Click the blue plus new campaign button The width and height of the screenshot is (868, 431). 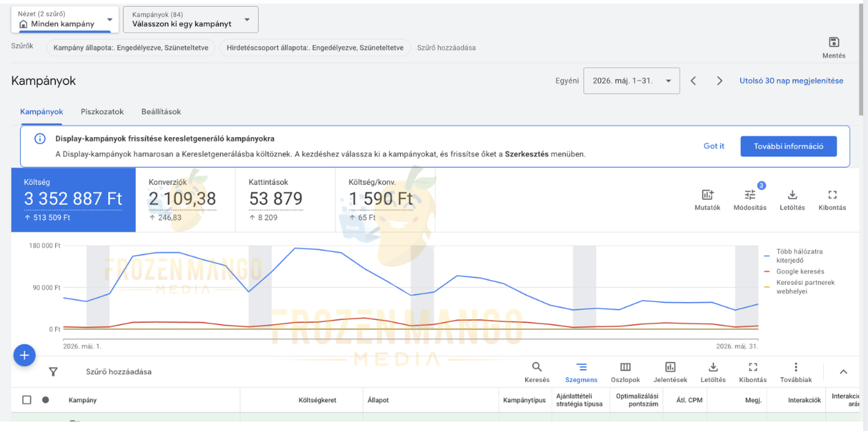tap(24, 355)
